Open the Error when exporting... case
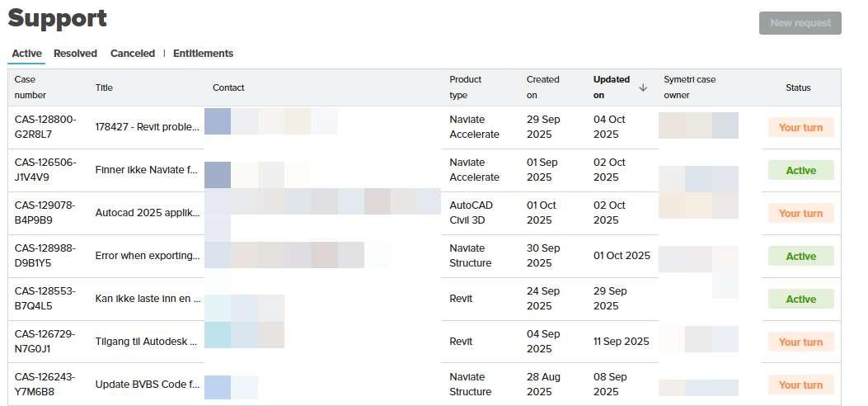This screenshot has width=868, height=406. [x=147, y=256]
